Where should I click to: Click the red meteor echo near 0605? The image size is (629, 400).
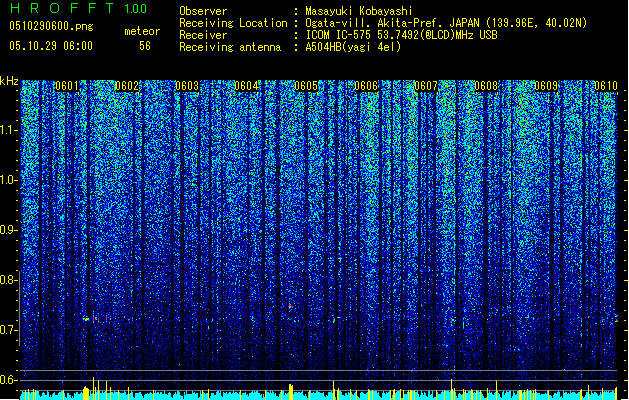[x=290, y=306]
